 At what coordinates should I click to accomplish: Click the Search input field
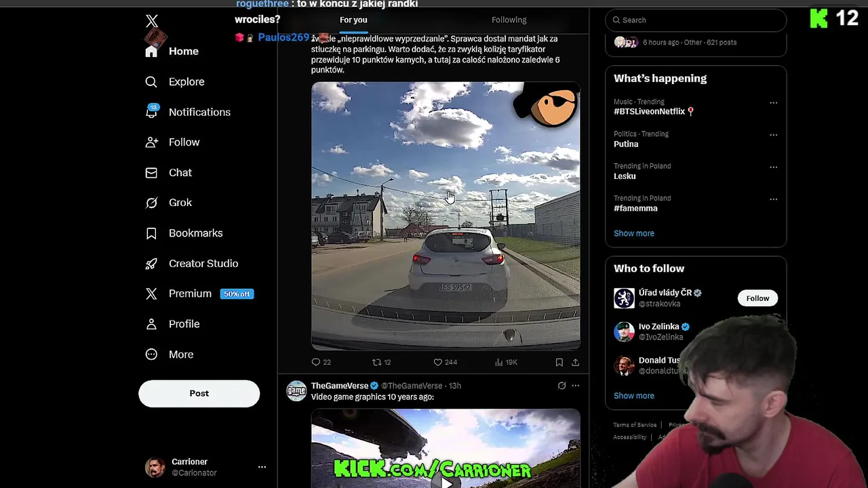pyautogui.click(x=696, y=20)
